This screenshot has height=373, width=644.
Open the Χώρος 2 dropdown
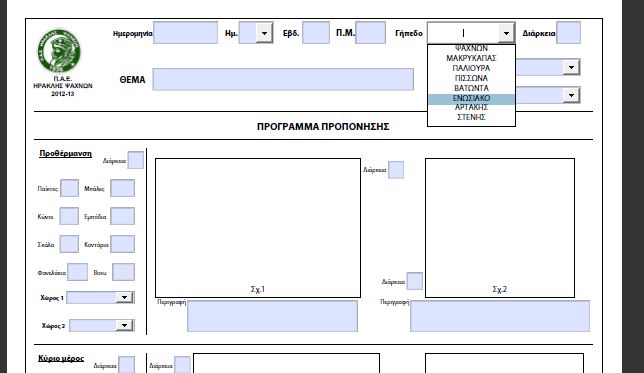click(124, 326)
